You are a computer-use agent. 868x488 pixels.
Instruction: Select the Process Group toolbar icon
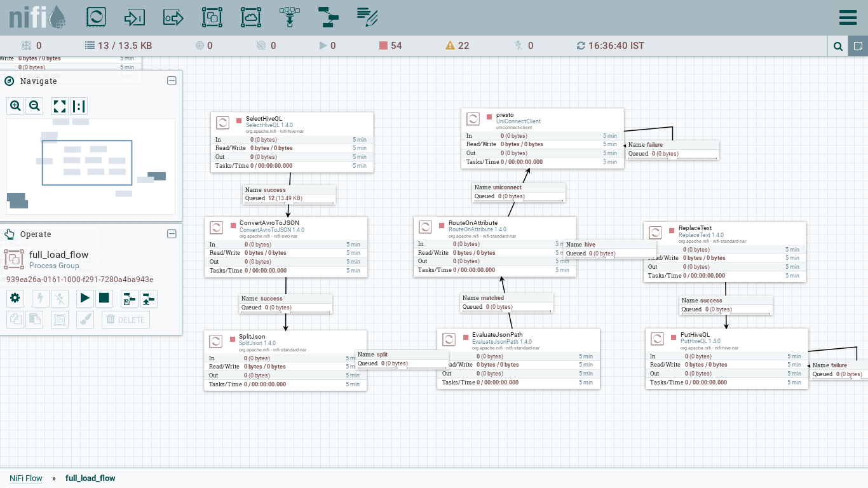point(212,17)
